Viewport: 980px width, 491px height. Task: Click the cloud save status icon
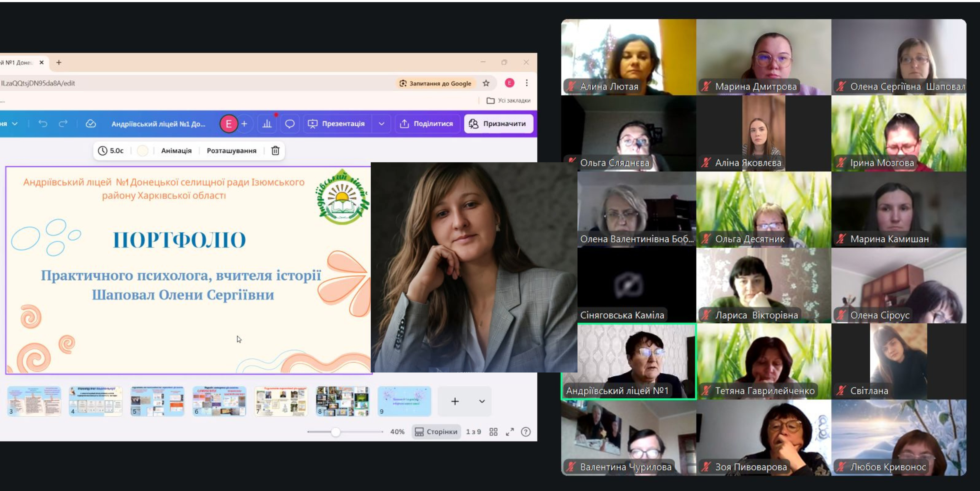[90, 124]
